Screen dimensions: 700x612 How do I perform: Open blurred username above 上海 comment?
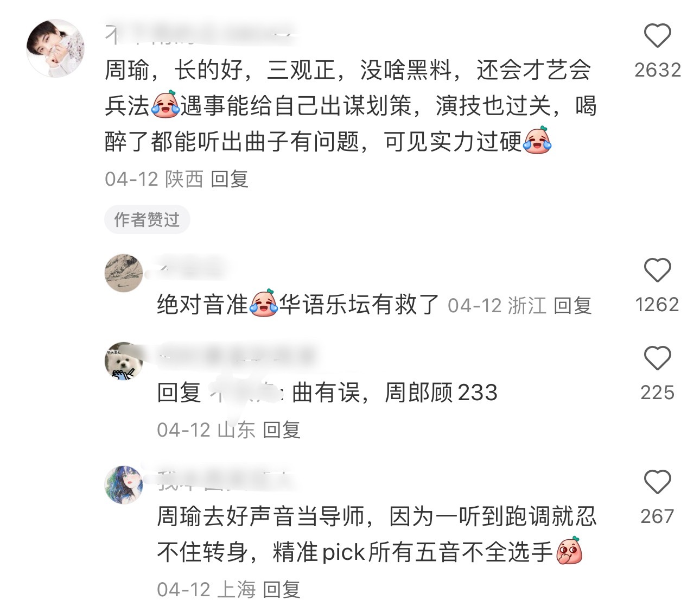click(x=225, y=479)
